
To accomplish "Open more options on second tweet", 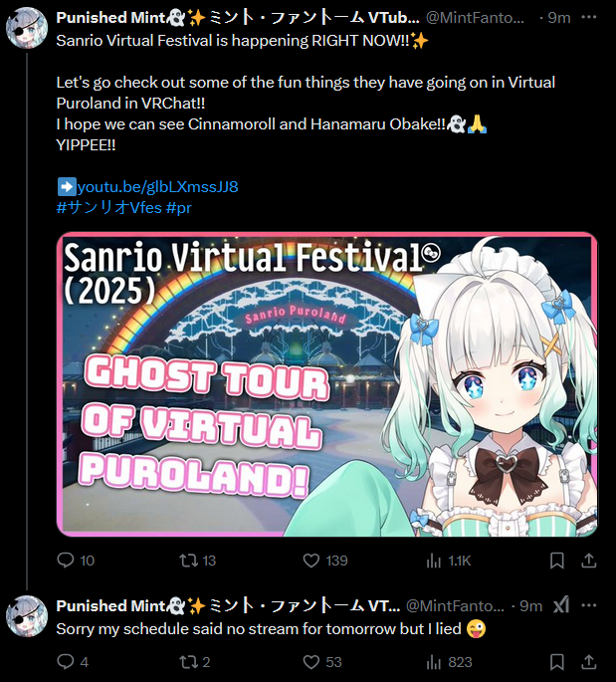I will tap(588, 605).
